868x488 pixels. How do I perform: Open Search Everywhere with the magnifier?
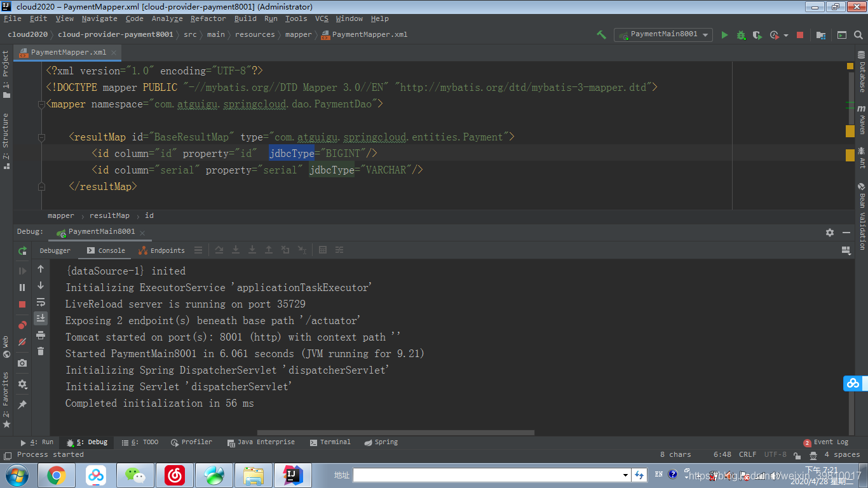[859, 34]
